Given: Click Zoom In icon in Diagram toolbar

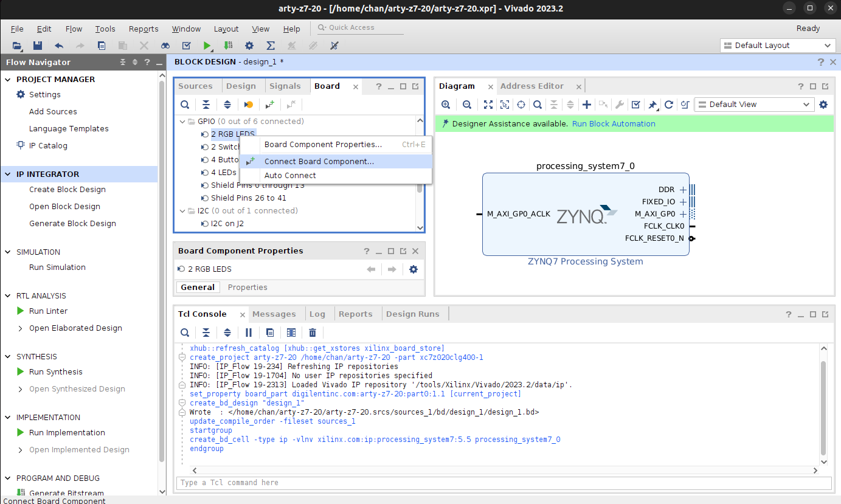Looking at the screenshot, I should (446, 105).
